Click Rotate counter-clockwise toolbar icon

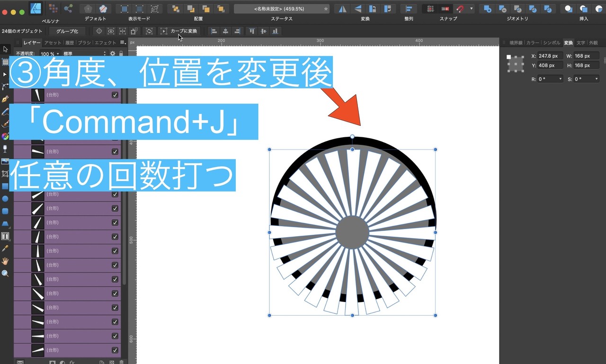[x=373, y=9]
